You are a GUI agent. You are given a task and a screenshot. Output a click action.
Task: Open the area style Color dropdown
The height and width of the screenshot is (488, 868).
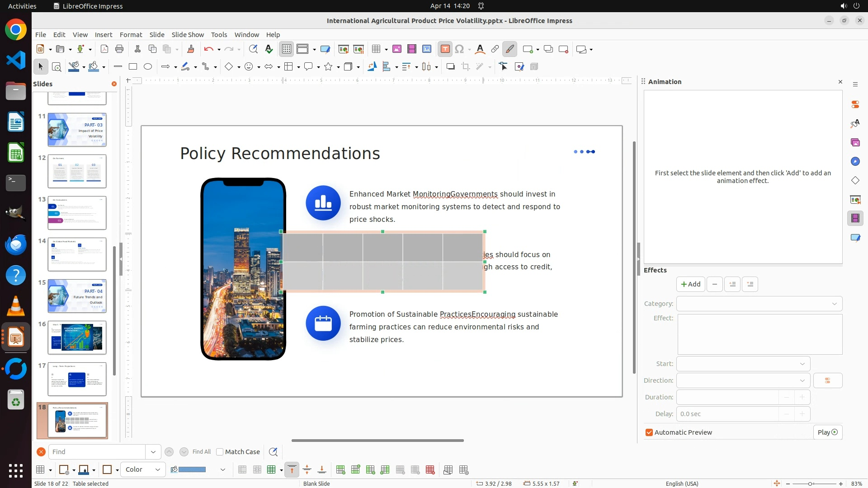(x=143, y=469)
